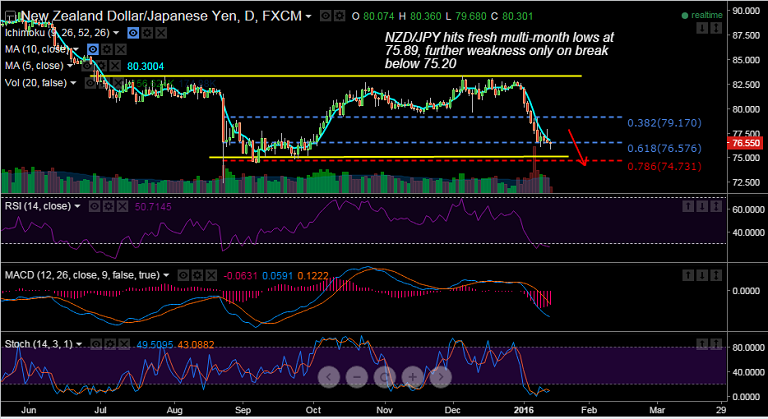768x419 pixels.
Task: Toggle MA (10, close) visibility eye
Action: (x=93, y=49)
